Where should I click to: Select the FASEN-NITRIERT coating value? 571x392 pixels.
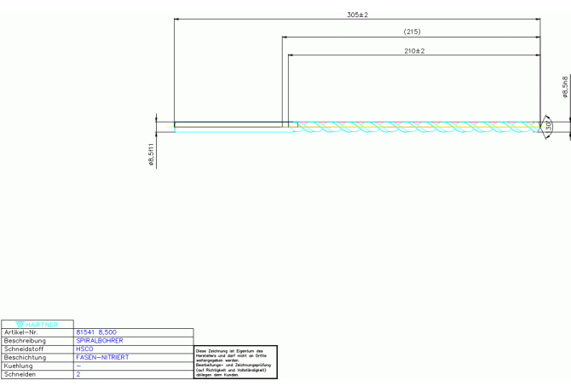pos(102,358)
